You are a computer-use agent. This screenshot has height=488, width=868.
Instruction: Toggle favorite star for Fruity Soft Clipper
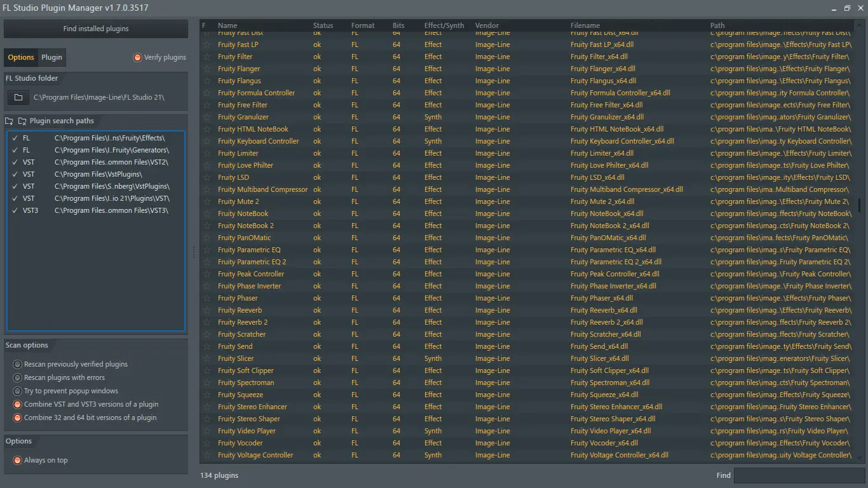click(207, 370)
